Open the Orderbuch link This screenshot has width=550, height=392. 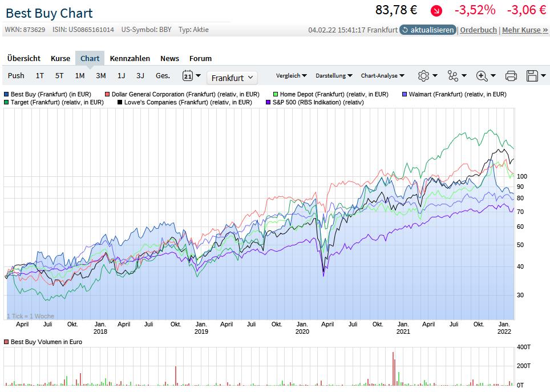(x=479, y=30)
